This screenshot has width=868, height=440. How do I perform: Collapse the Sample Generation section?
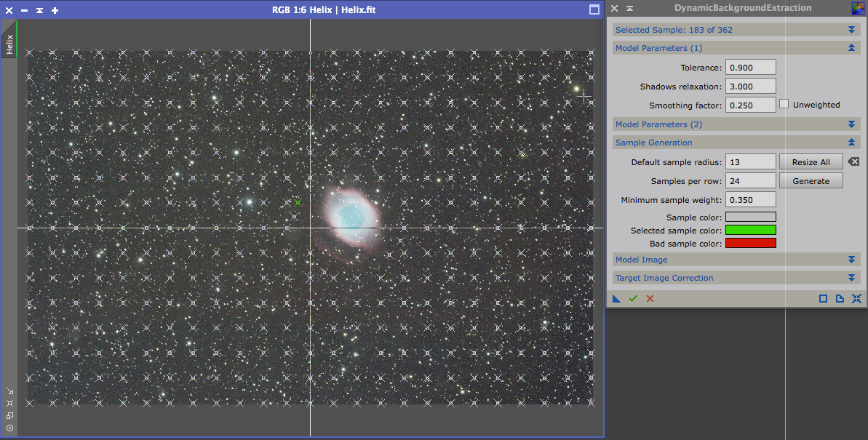coord(851,143)
